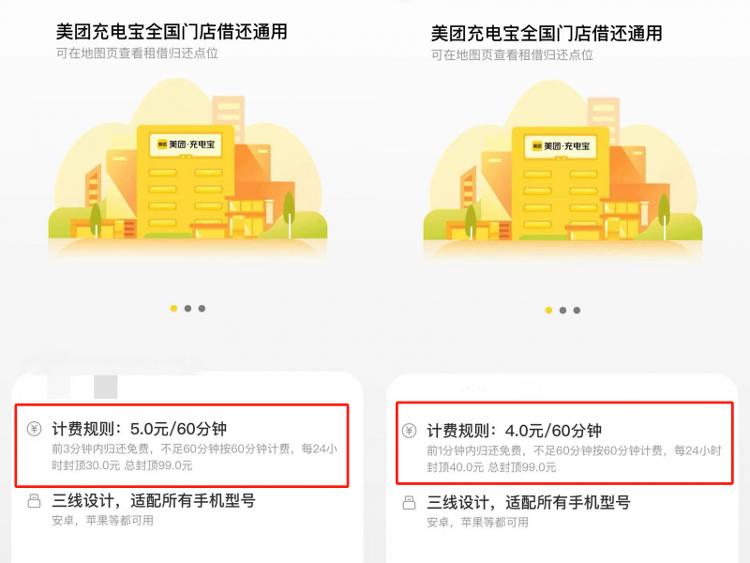Tap the lock icon in left panel
The width and height of the screenshot is (750, 563).
coord(34,501)
